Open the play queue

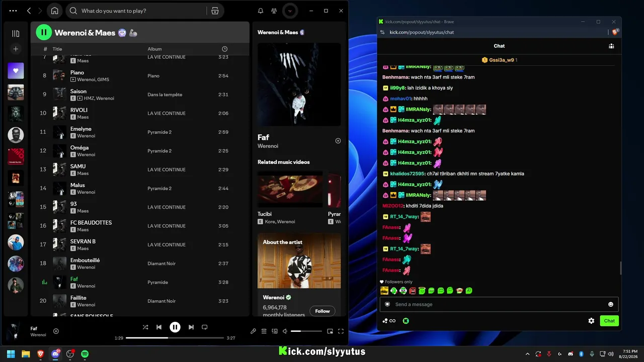(264, 331)
